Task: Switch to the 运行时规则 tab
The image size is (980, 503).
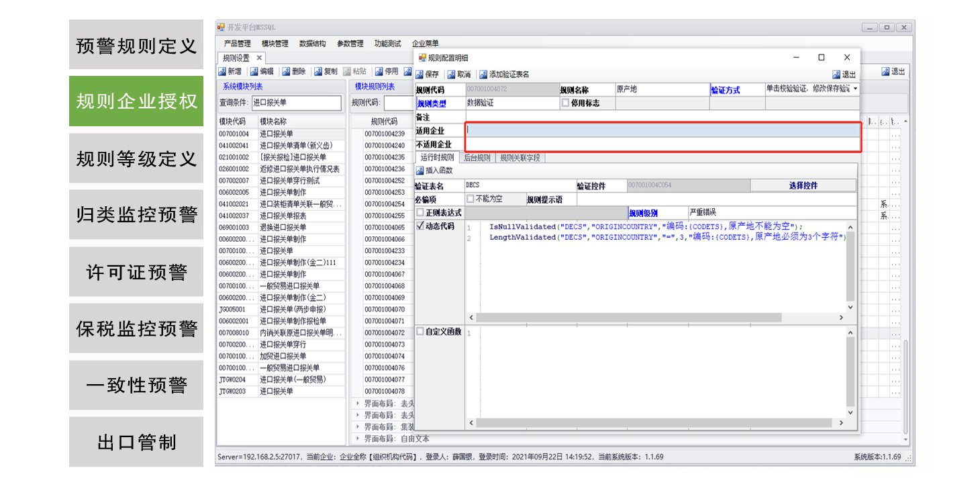Action: [x=437, y=158]
